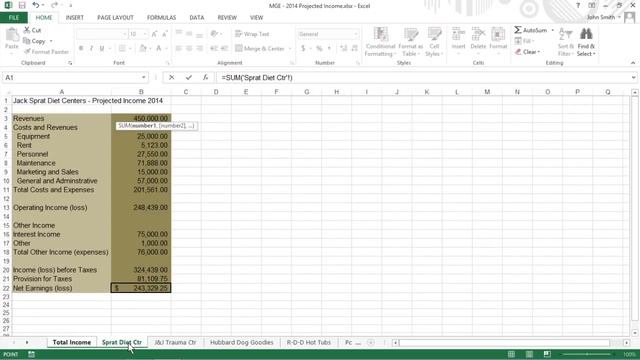The image size is (640, 360).
Task: Add a new sheet with plus button
Action: [x=371, y=342]
